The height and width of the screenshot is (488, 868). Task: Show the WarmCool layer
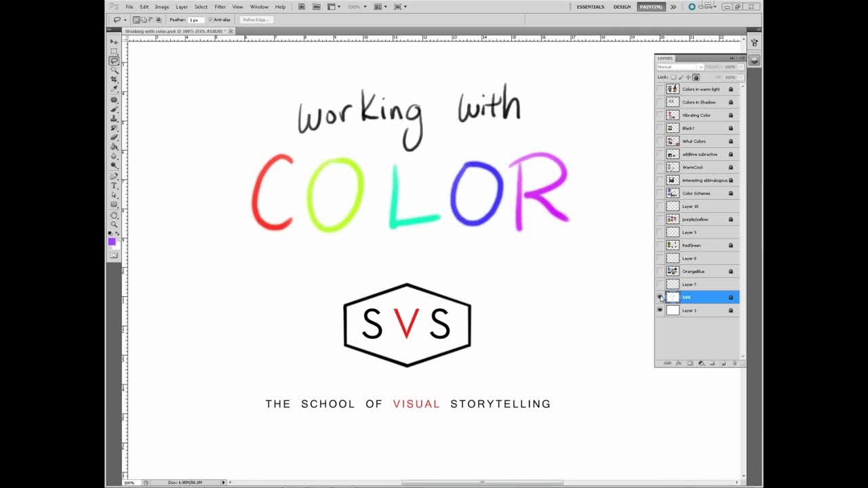coord(660,167)
